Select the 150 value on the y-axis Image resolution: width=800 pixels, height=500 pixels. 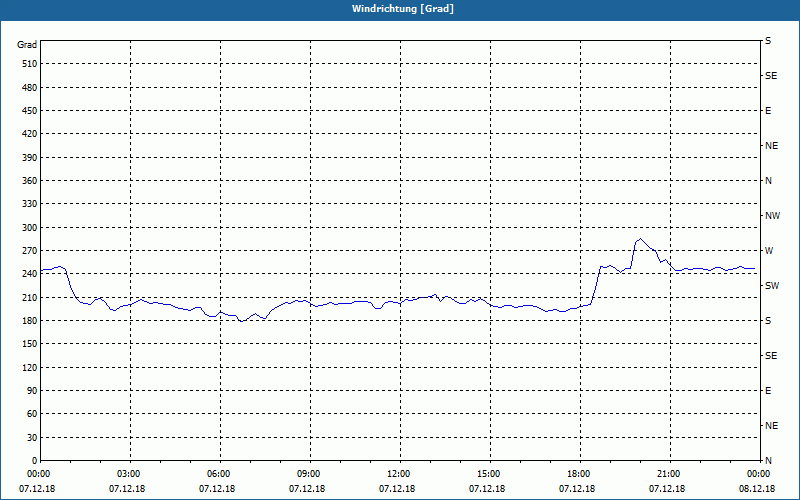click(x=30, y=344)
